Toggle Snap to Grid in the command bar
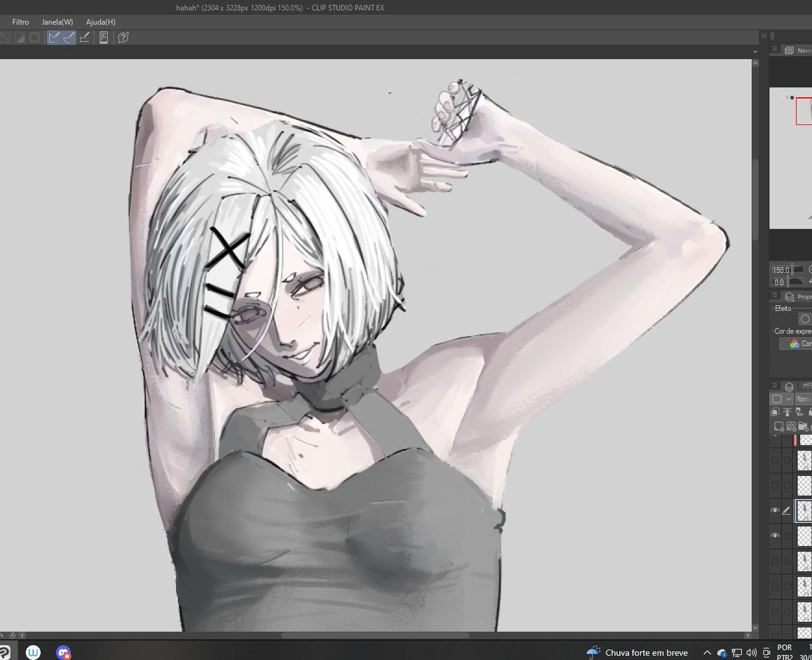Screen dimensions: 812x660 pos(85,38)
